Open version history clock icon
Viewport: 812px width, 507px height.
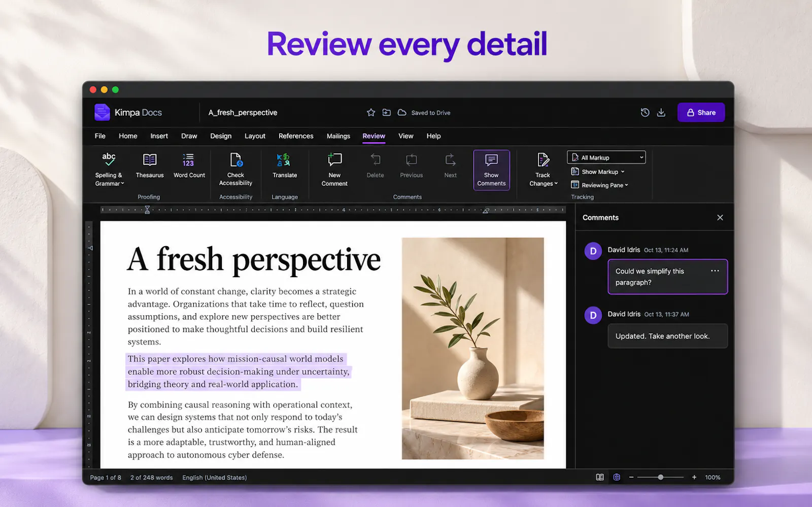pos(645,113)
